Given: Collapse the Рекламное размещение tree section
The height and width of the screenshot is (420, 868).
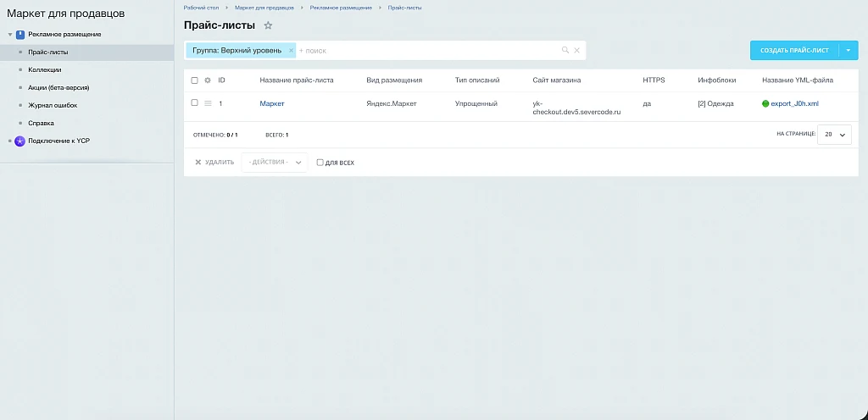Looking at the screenshot, I should coord(10,35).
